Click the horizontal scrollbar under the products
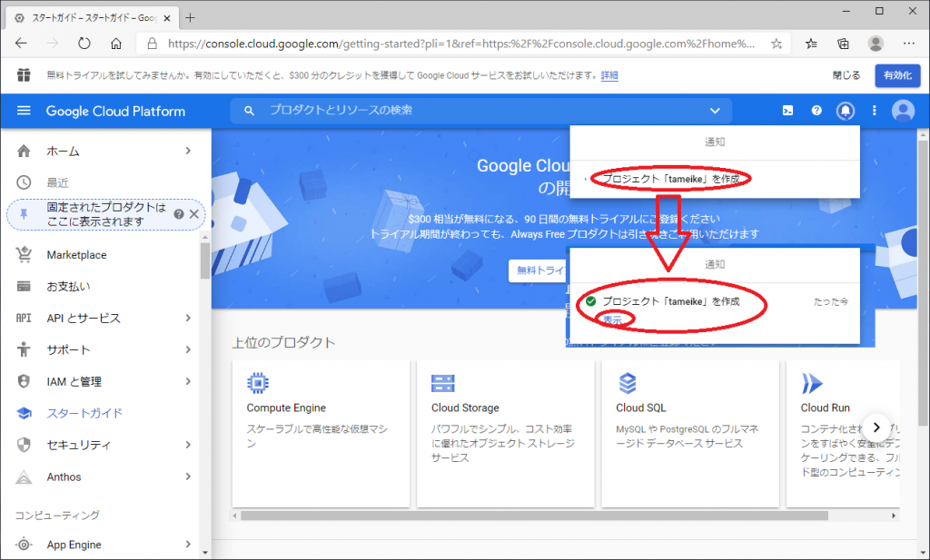930x560 pixels. pos(536,516)
